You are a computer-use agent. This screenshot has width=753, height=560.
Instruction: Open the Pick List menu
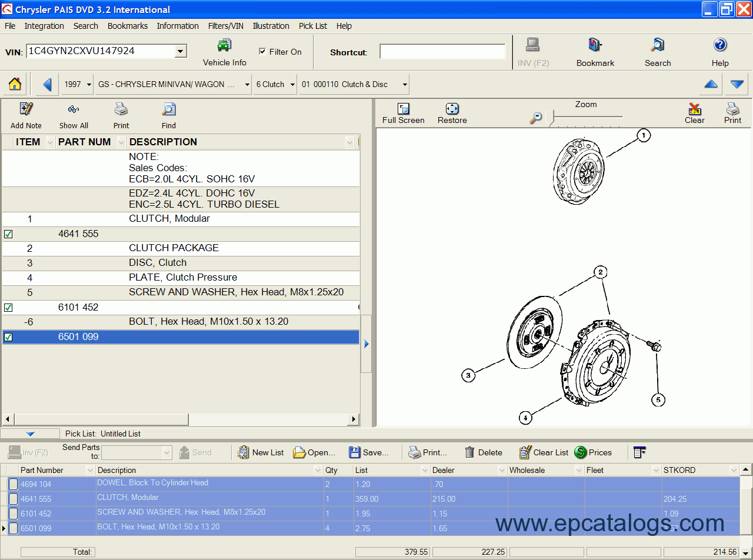click(313, 26)
